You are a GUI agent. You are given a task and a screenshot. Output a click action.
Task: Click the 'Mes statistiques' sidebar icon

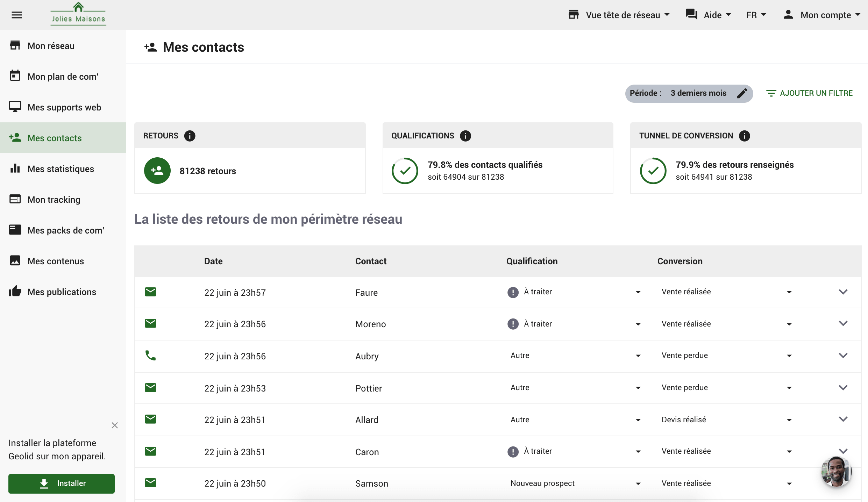pos(16,168)
